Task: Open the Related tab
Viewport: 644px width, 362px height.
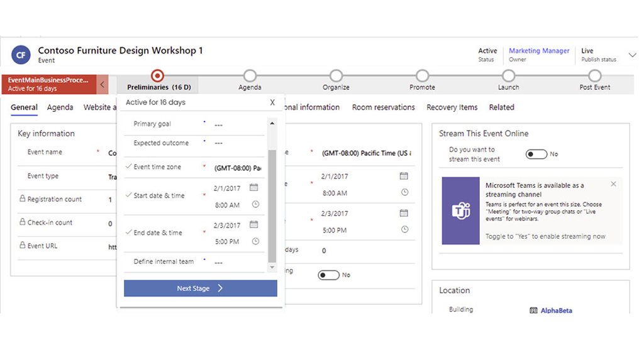Action: (x=501, y=107)
